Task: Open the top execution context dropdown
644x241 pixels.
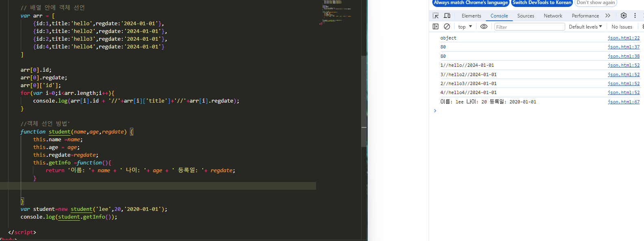Action: click(465, 26)
